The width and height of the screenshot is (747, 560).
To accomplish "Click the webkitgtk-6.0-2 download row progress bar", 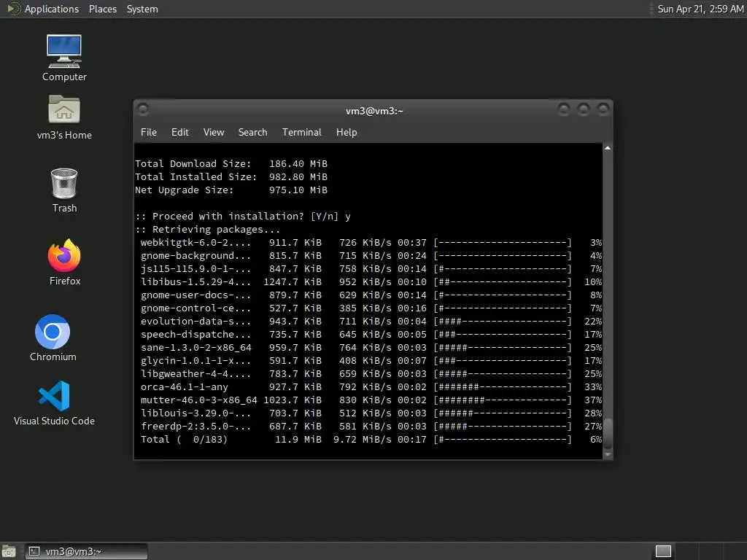I will (x=503, y=243).
